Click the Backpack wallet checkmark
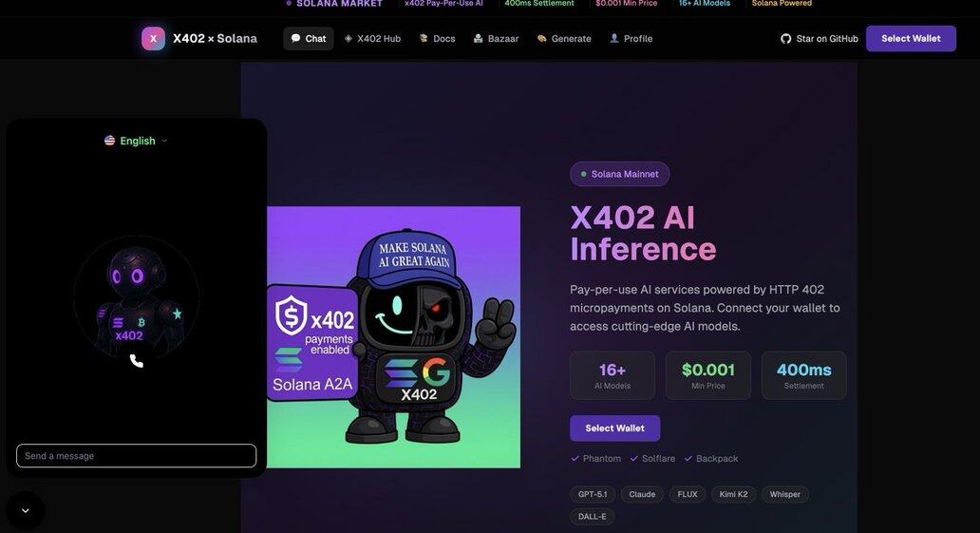The width and height of the screenshot is (980, 533). tap(688, 459)
